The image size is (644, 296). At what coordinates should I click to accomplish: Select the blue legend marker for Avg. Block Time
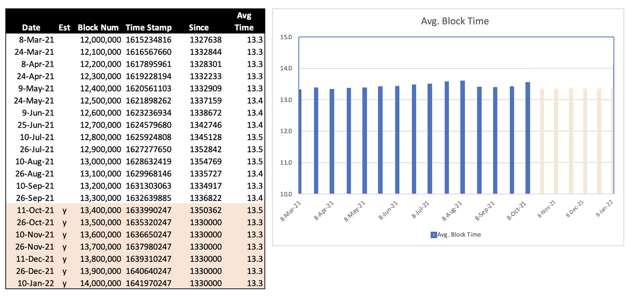[433, 235]
